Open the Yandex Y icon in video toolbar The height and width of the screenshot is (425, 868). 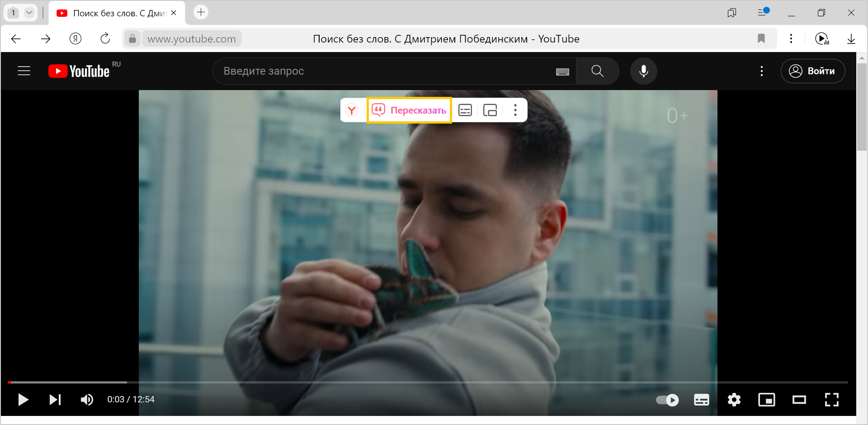click(x=352, y=110)
